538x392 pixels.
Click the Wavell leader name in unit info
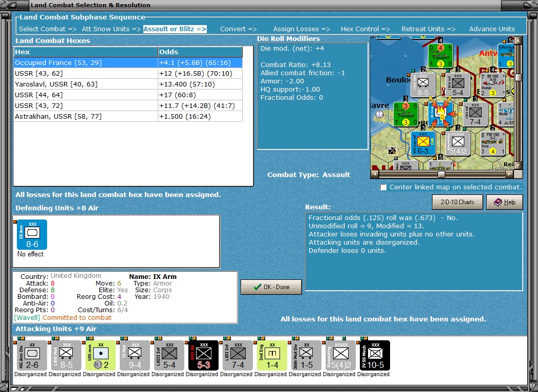click(x=27, y=318)
